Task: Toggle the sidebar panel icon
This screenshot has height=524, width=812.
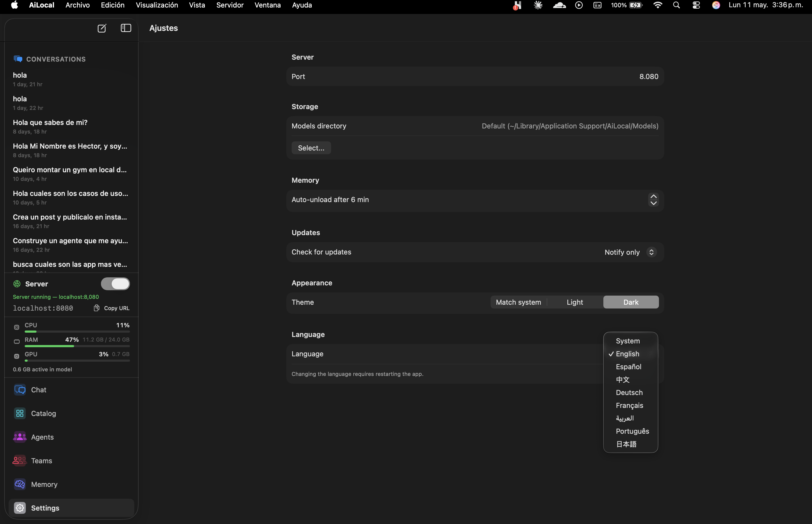Action: coord(126,28)
